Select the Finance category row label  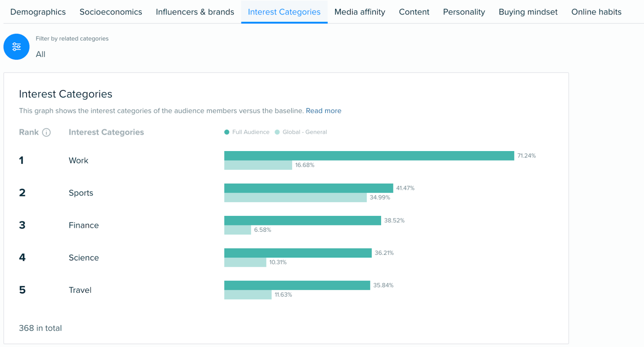[84, 225]
